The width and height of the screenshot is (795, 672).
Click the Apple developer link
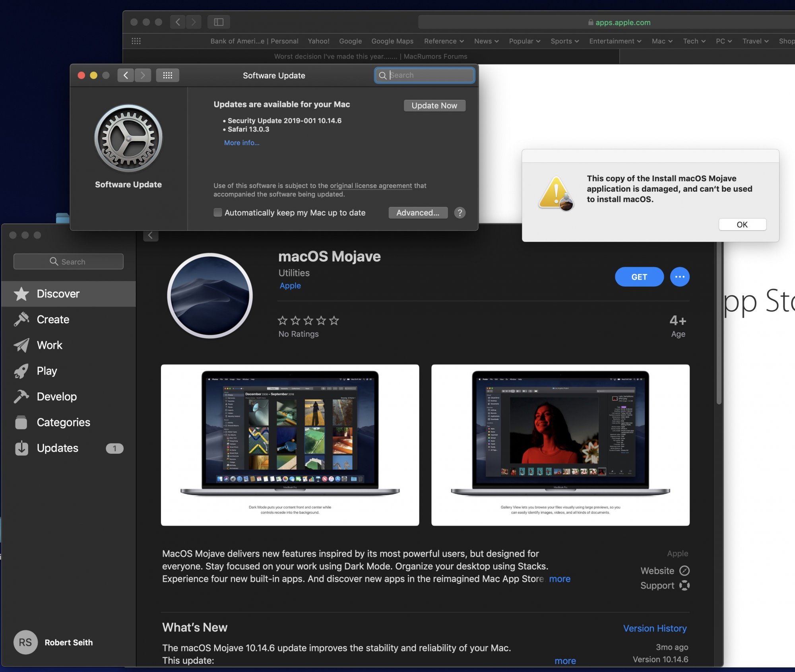click(x=290, y=286)
